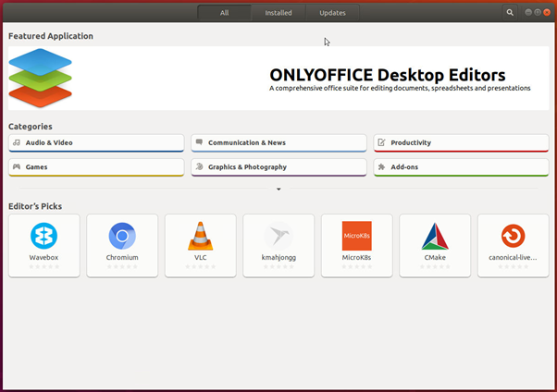Open the search icon in header bar

coord(510,12)
